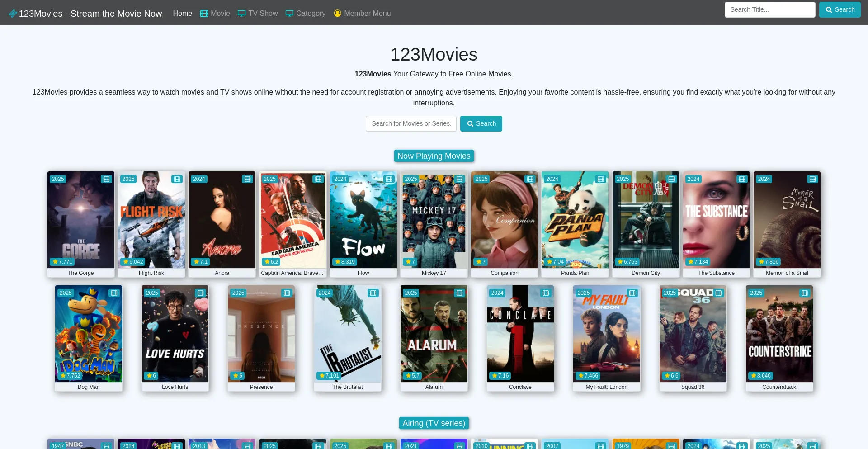Click the Companion title text
The width and height of the screenshot is (868, 449).
pyautogui.click(x=505, y=273)
